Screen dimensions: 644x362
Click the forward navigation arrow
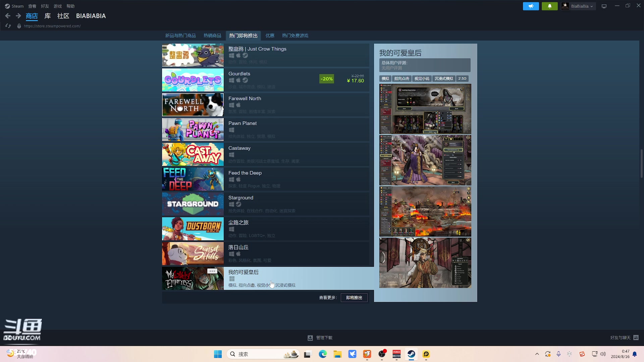[18, 16]
